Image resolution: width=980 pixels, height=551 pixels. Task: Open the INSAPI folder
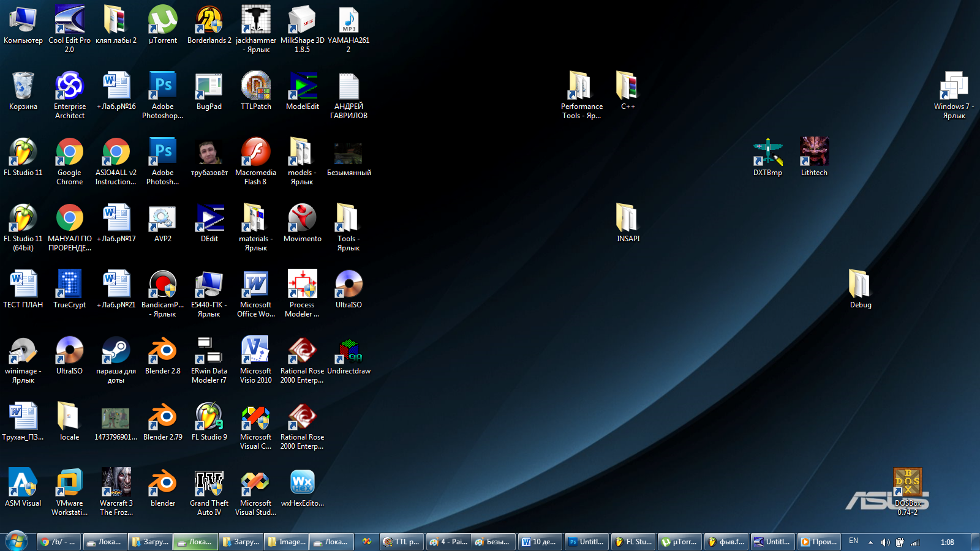point(628,224)
